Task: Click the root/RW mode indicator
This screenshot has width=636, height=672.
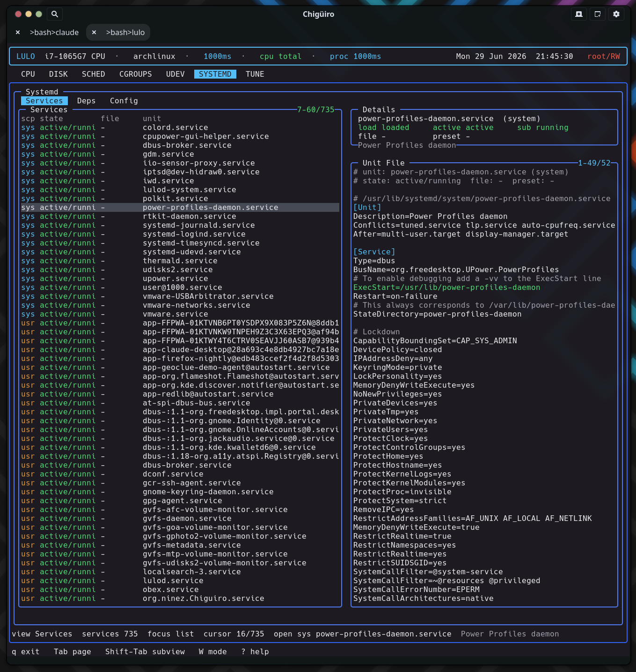Action: coord(604,56)
